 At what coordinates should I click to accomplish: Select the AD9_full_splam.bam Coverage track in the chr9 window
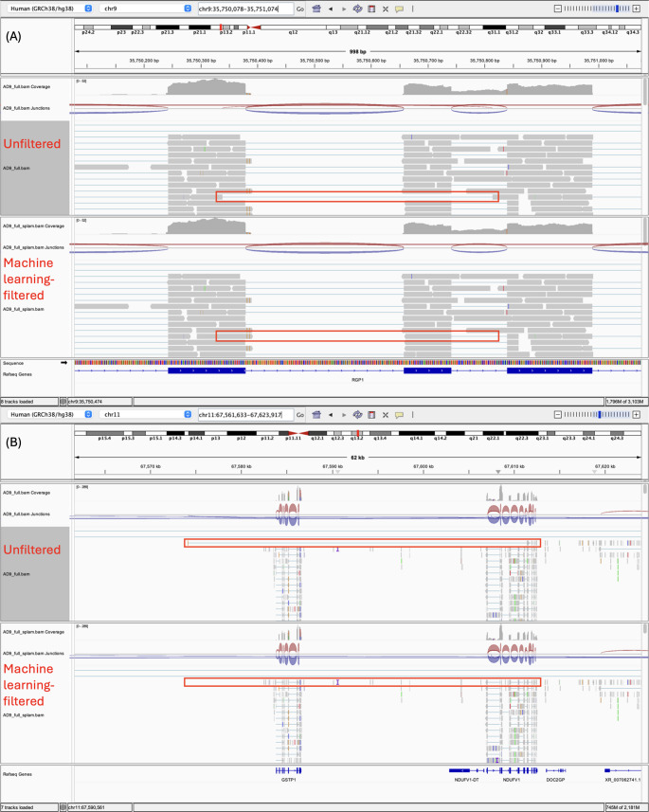(34, 226)
